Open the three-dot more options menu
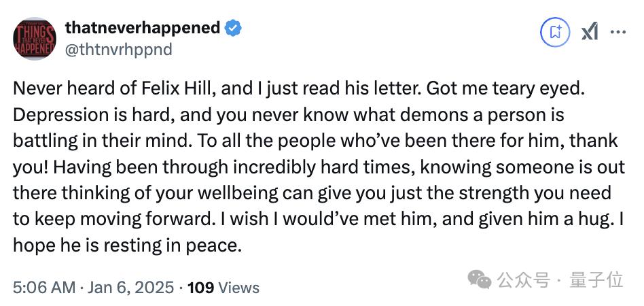The image size is (644, 306). click(x=619, y=31)
